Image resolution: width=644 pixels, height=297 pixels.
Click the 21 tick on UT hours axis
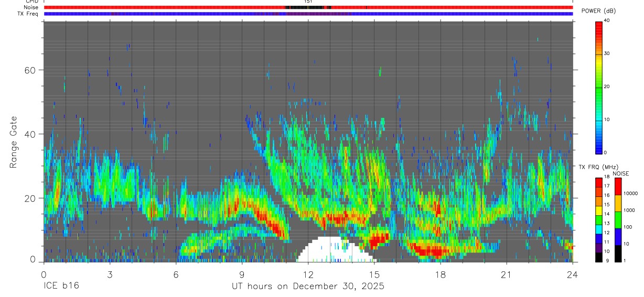(506, 274)
